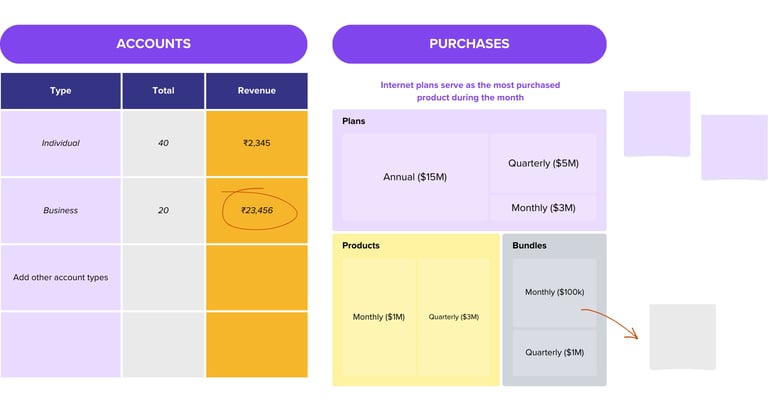
Task: Click the ACCOUNTS purple header banner
Action: 153,44
